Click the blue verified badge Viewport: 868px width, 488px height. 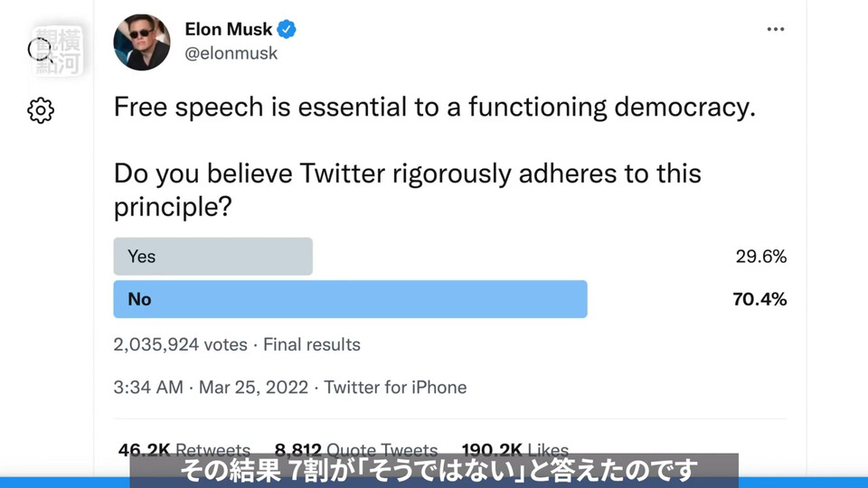[287, 30]
